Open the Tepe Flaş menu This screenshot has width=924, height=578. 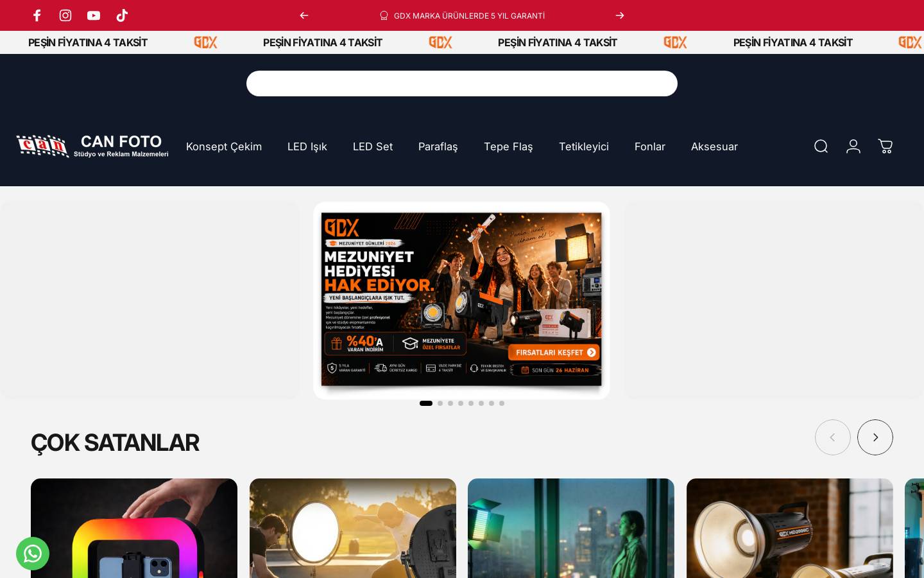508,146
